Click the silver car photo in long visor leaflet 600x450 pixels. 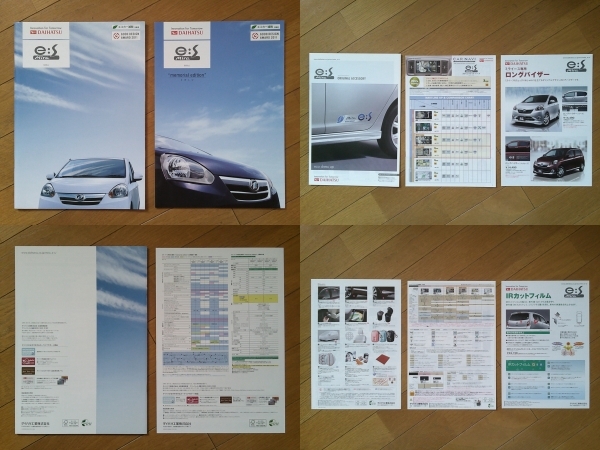533,109
